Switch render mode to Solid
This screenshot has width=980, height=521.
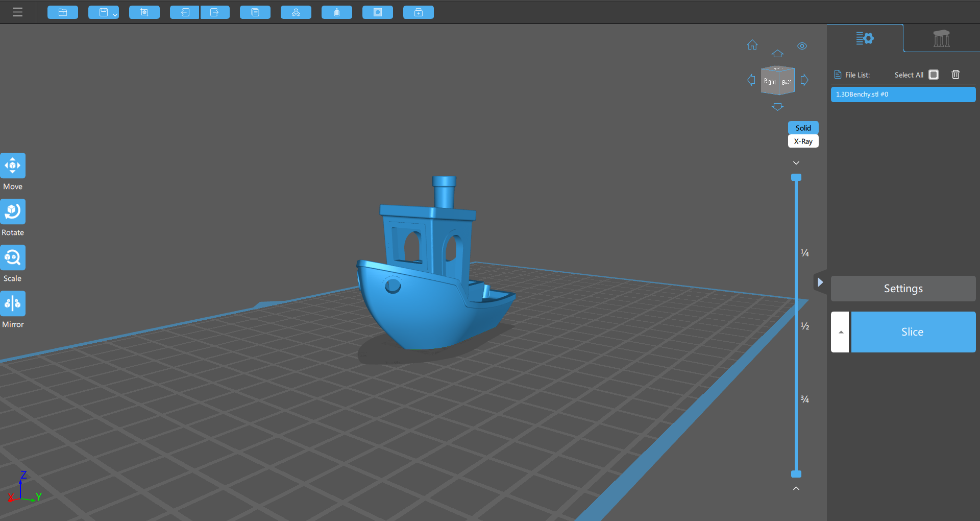pyautogui.click(x=803, y=128)
